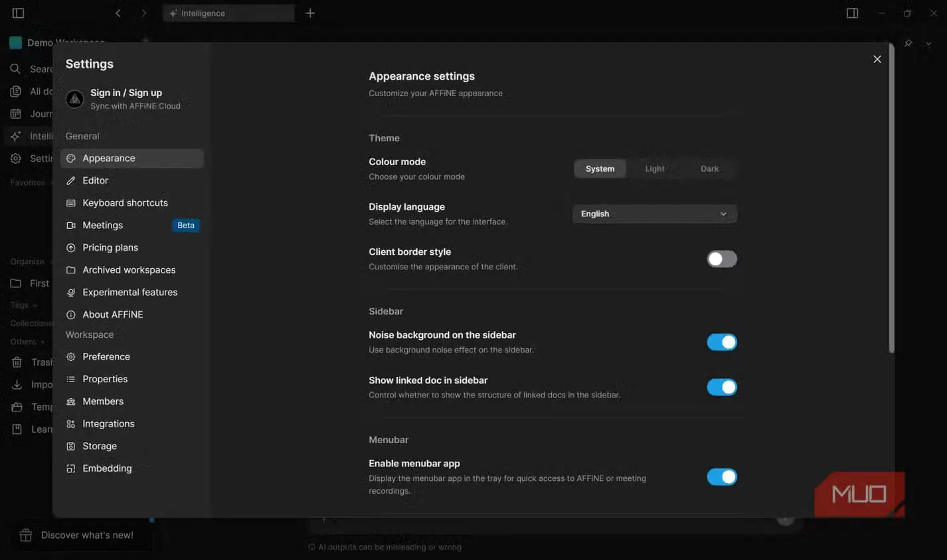Click the Archived workspaces folder icon
The width and height of the screenshot is (947, 560).
71,270
